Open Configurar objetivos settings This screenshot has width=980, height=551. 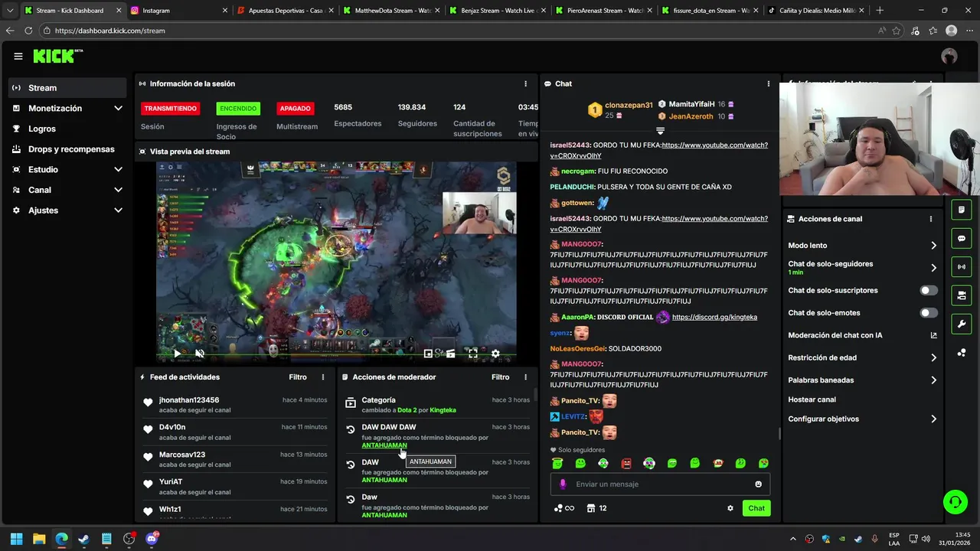tap(862, 419)
